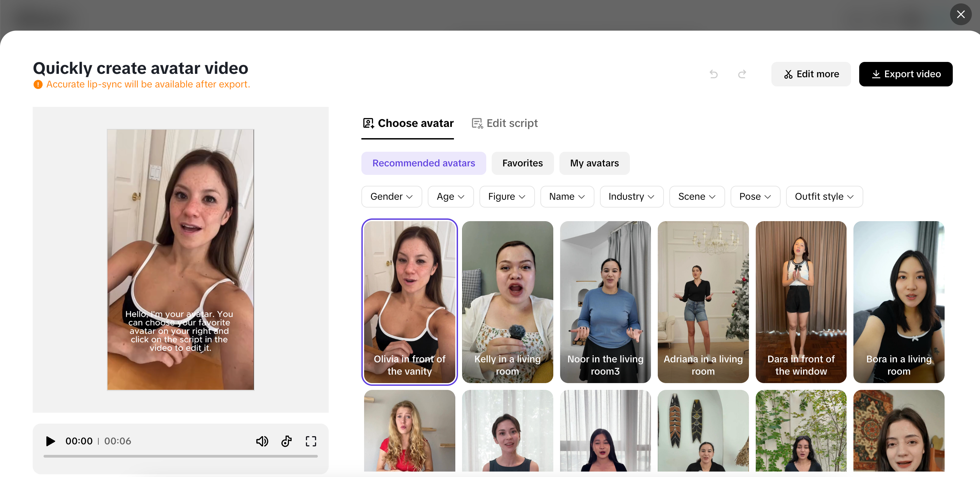Screen dimensions: 980x477
Task: Expand the Outfit style dropdown
Action: click(823, 196)
